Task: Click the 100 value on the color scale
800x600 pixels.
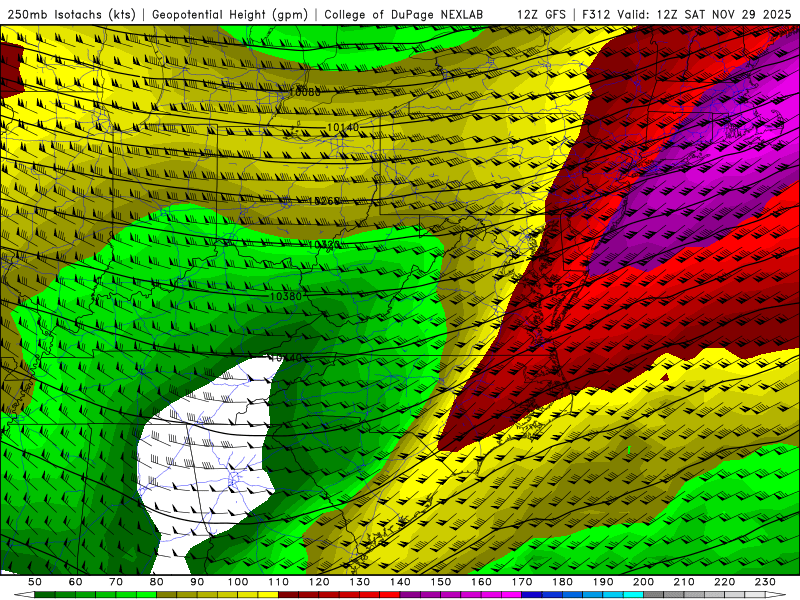Action: click(x=238, y=582)
